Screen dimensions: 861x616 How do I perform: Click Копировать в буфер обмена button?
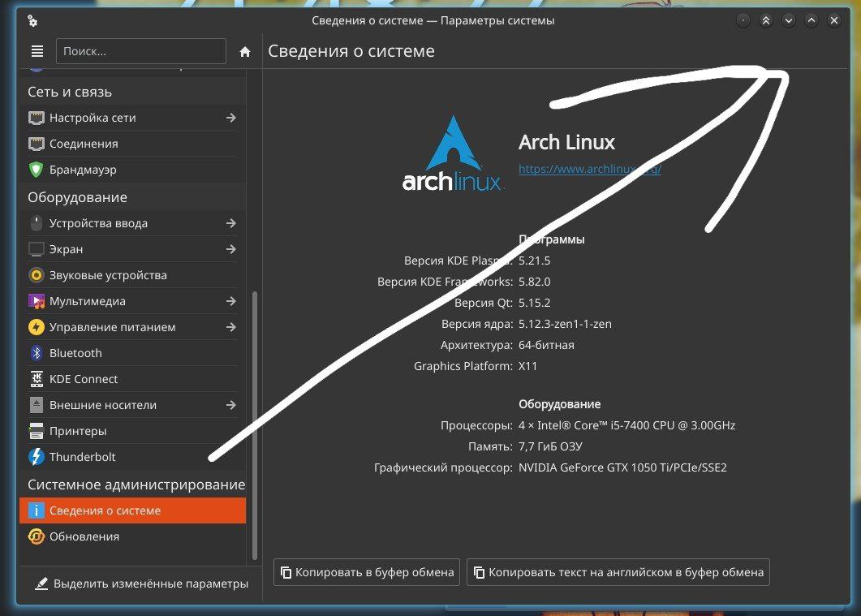click(x=367, y=572)
